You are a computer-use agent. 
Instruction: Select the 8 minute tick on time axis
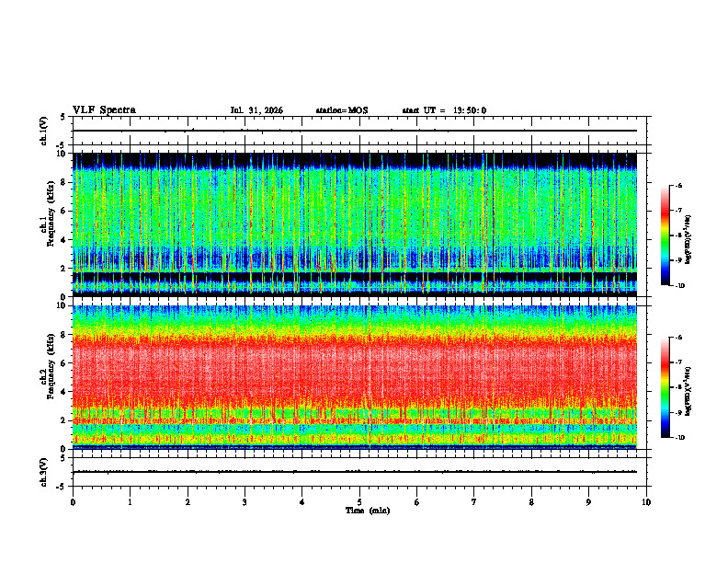531,502
